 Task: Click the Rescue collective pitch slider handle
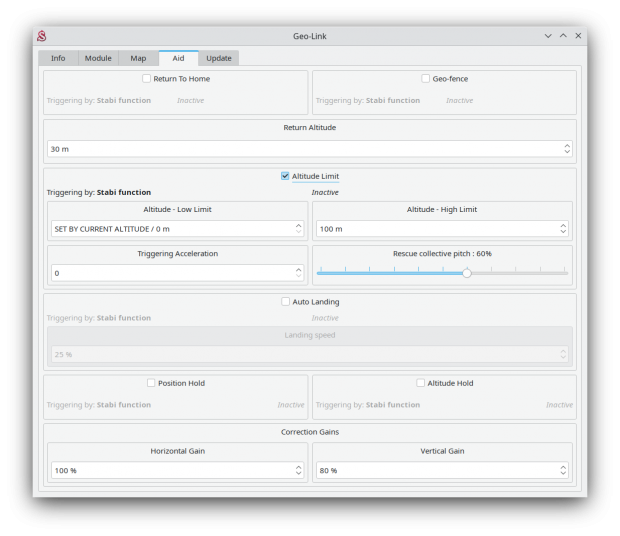466,273
